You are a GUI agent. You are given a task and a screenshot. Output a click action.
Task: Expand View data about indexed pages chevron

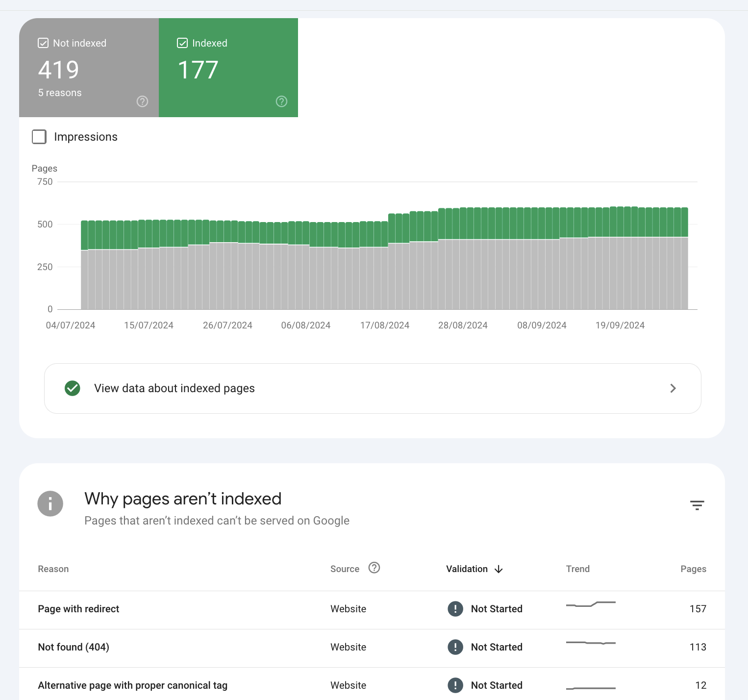[x=673, y=388]
